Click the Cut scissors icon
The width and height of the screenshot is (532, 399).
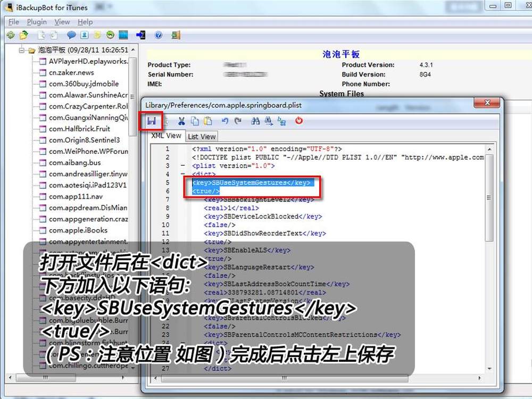click(181, 121)
